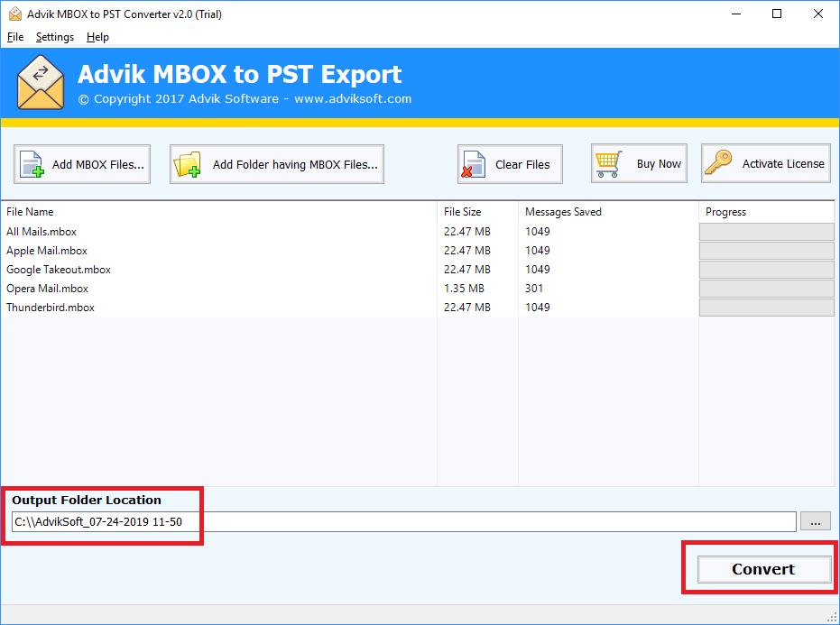Click the 22.47 MB size of All Mails.mbox
Screen dimensions: 840x625
click(467, 232)
